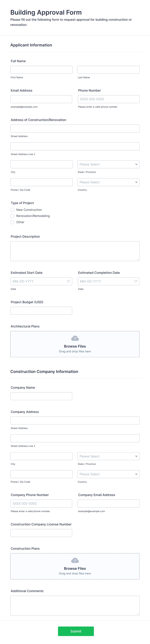Click inside the Project Budget (USD) field
150x644 pixels.
pos(41,310)
